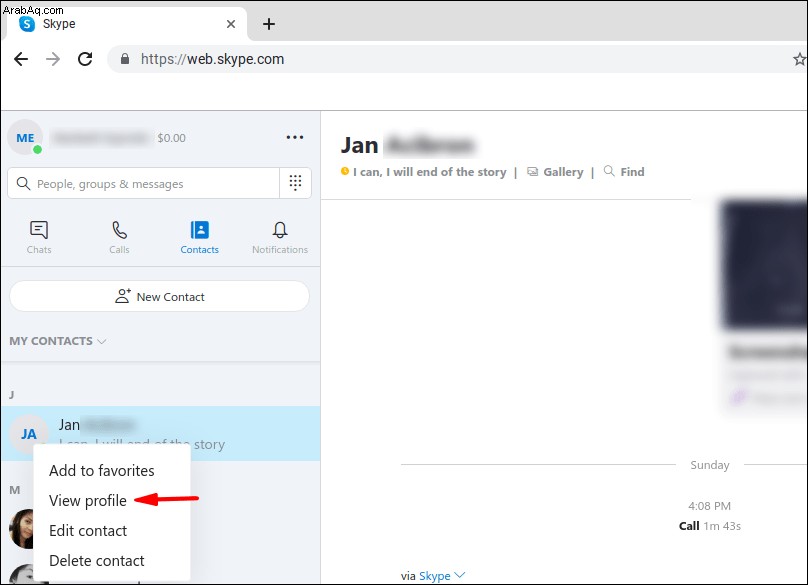Choose Edit contact

[x=88, y=531]
